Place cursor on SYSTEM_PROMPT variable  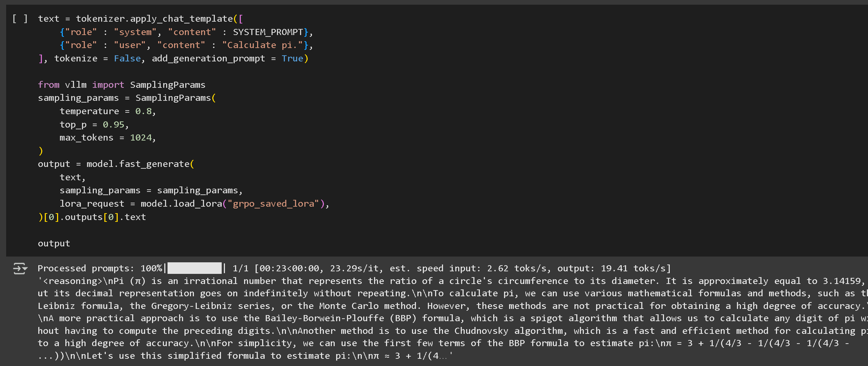[268, 32]
